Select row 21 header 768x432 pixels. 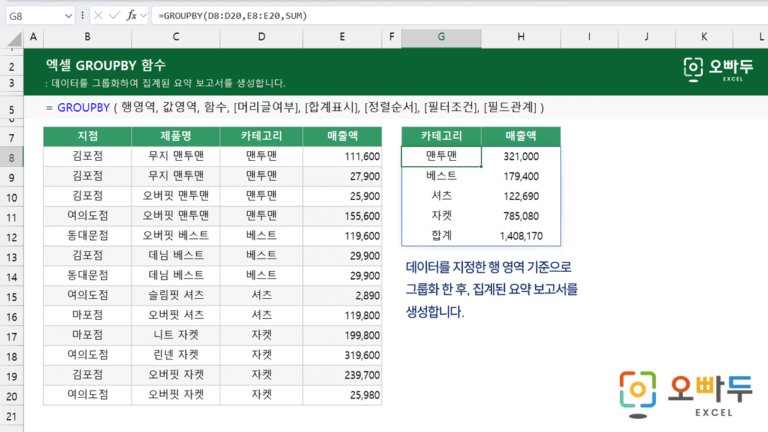pyautogui.click(x=11, y=416)
